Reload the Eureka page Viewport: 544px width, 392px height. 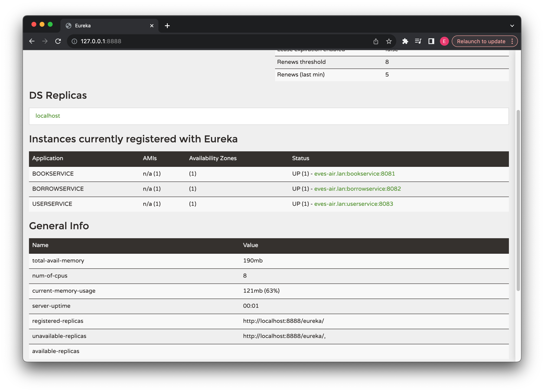click(58, 41)
